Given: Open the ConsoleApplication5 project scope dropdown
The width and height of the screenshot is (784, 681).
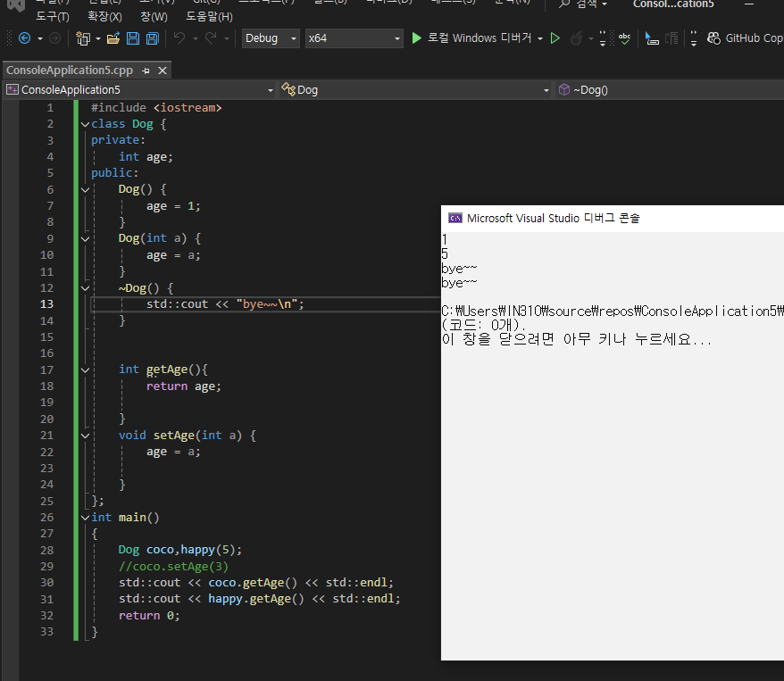Looking at the screenshot, I should pos(140,90).
